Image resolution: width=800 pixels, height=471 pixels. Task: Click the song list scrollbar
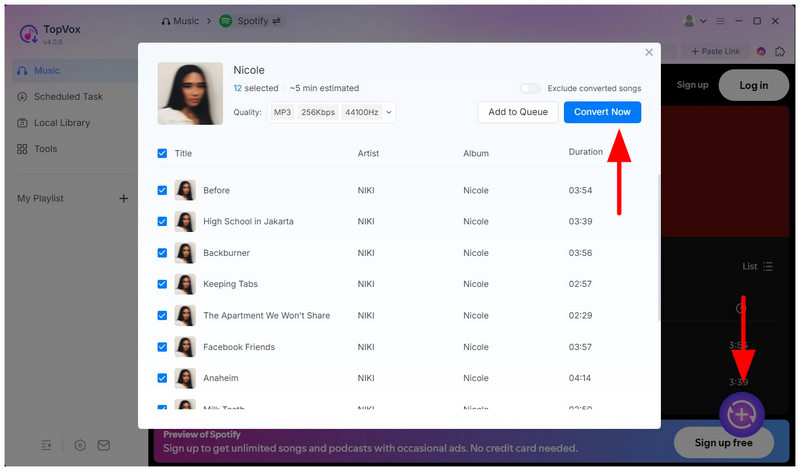click(659, 247)
